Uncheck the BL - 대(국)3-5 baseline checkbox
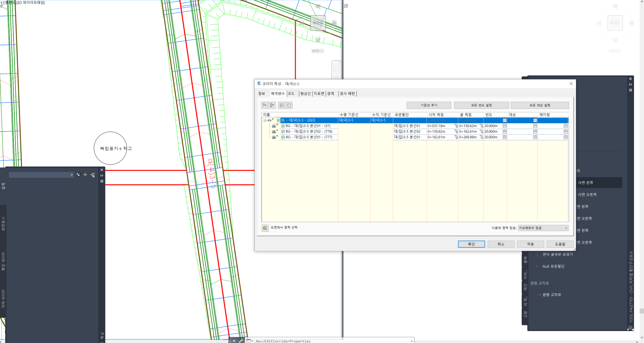The height and width of the screenshot is (343, 644). 278,120
